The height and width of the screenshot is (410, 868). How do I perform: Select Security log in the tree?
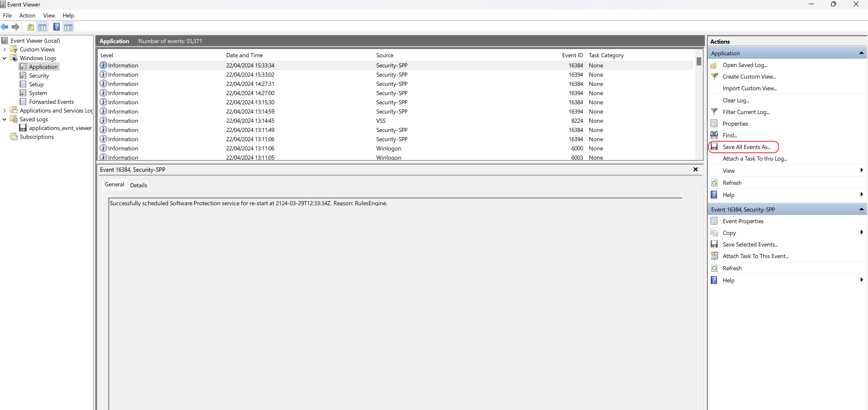[x=39, y=75]
